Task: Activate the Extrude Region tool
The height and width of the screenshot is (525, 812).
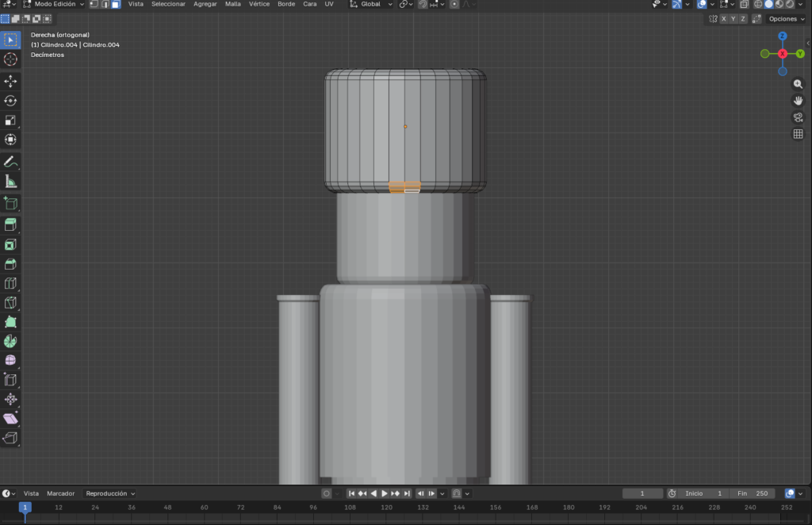Action: (10, 225)
